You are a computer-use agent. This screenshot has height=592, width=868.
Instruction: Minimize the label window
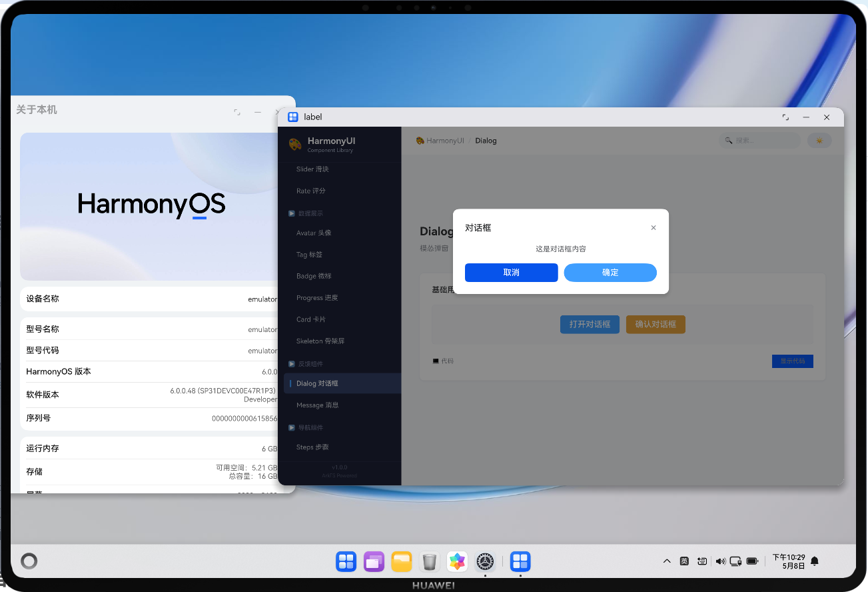[806, 117]
